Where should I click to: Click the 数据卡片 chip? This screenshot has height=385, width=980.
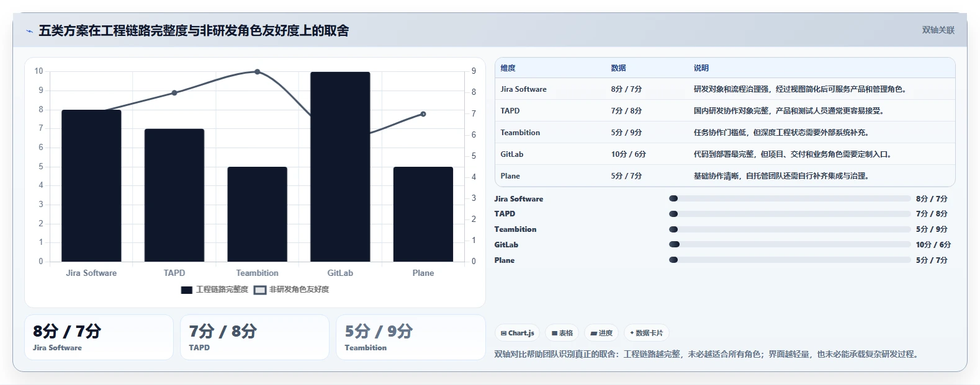click(646, 333)
